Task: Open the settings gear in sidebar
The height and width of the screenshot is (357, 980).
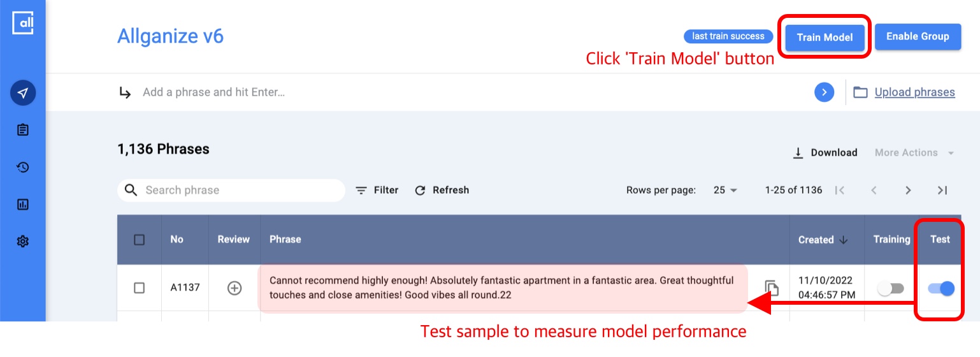Action: (x=23, y=242)
